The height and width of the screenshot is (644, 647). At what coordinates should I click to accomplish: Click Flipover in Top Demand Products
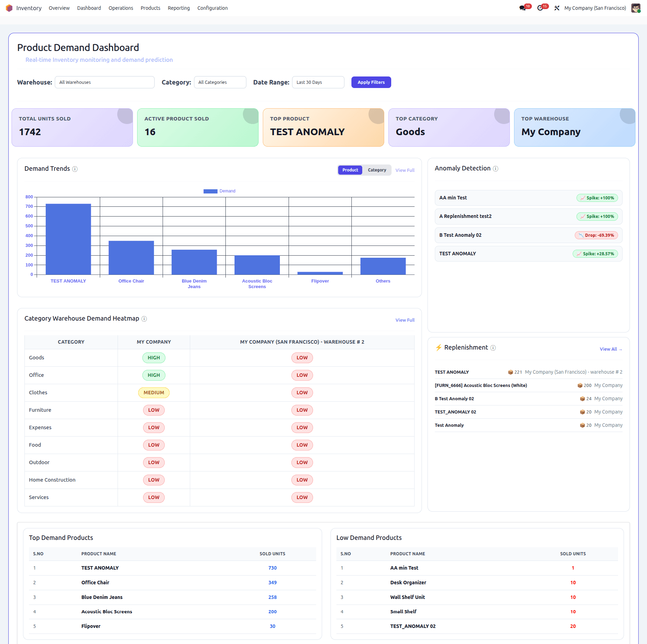tap(91, 627)
